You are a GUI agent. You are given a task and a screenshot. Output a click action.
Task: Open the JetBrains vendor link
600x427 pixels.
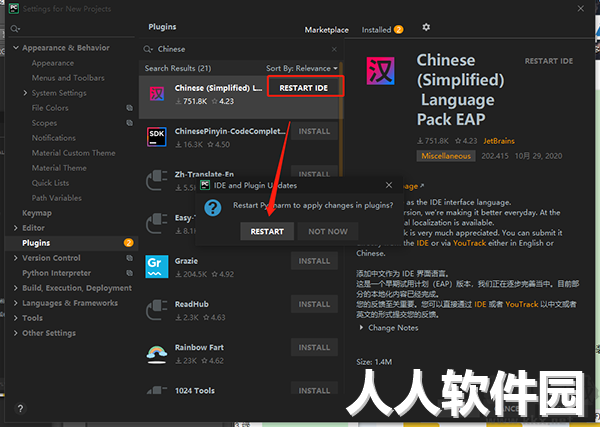tap(499, 141)
